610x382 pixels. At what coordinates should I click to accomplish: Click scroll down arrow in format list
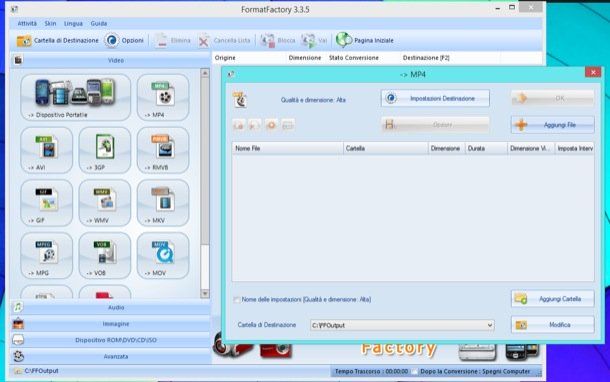[205, 293]
